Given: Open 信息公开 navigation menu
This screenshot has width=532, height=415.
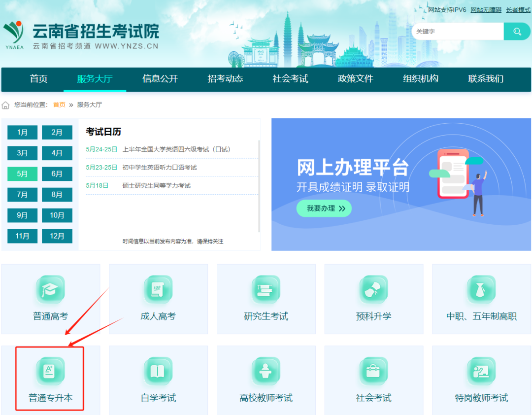Looking at the screenshot, I should [160, 79].
